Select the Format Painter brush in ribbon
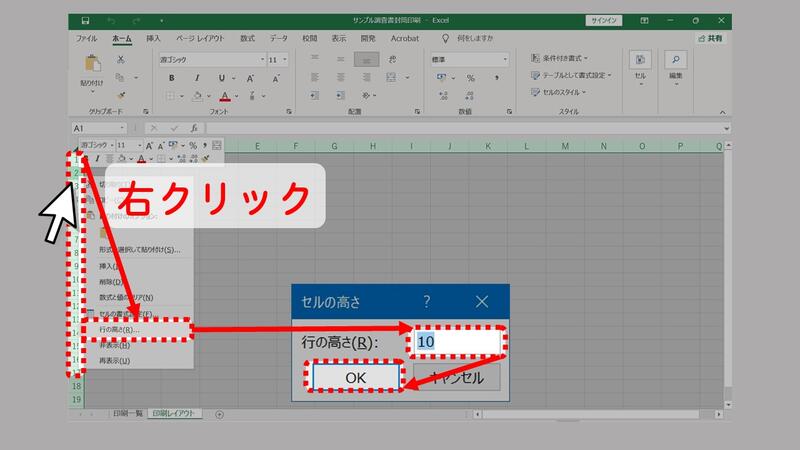800x450 pixels. coord(121,95)
